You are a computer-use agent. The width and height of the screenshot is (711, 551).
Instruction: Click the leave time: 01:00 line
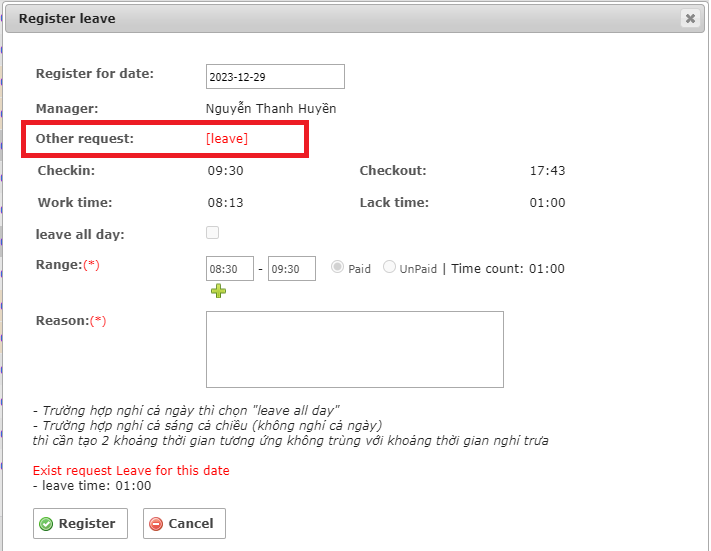pyautogui.click(x=92, y=486)
